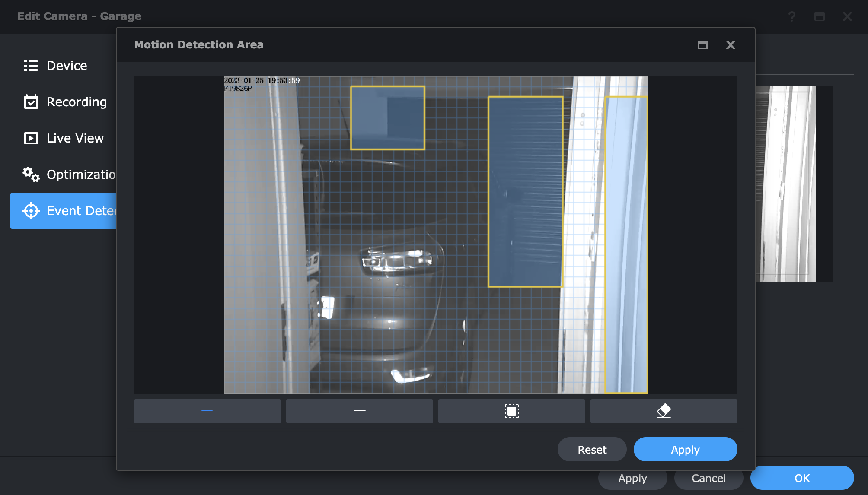Select the remove area minus tool

[x=359, y=411]
